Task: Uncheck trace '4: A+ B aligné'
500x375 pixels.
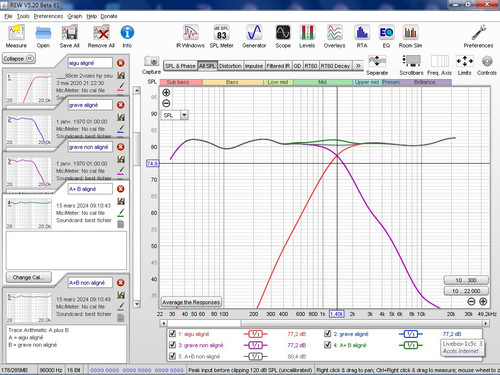Action: tap(328, 345)
